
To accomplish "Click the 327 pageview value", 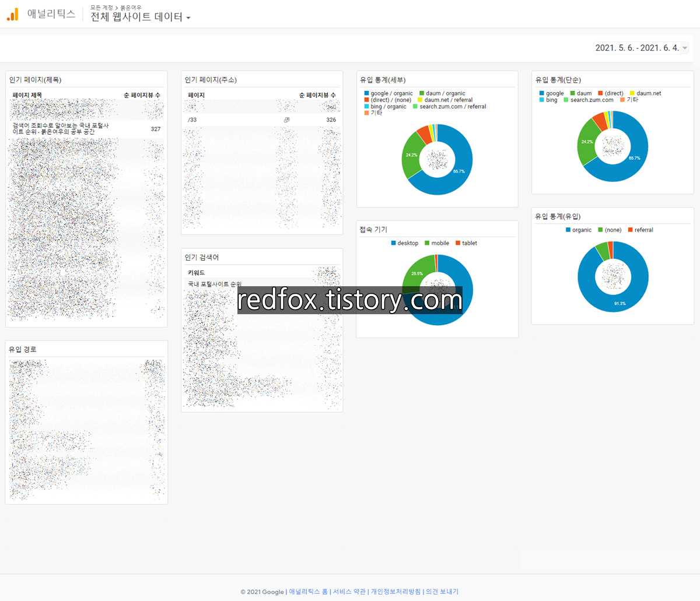I will [156, 129].
